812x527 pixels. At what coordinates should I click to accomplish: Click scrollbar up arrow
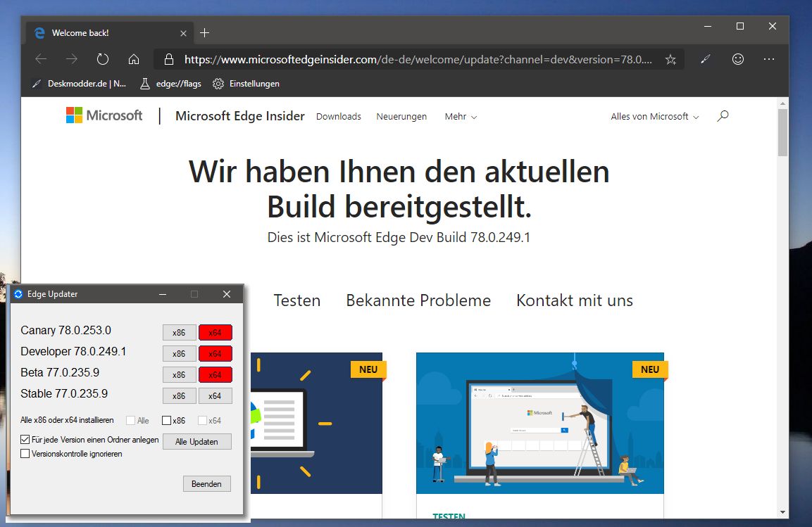tap(782, 103)
